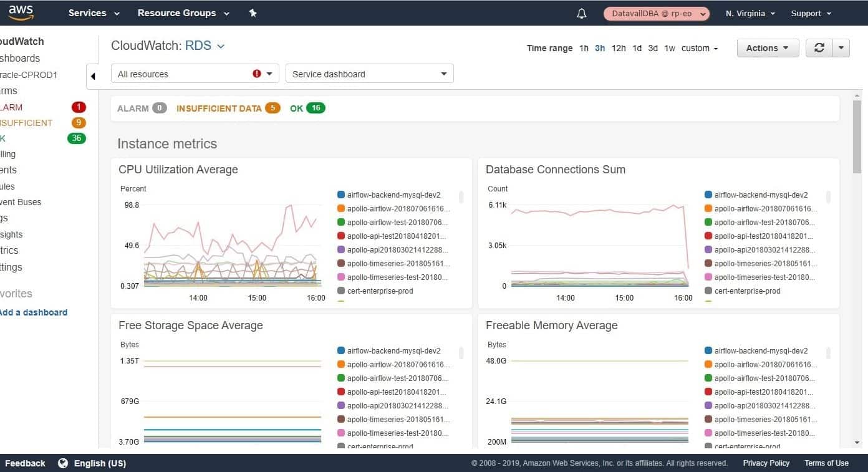868x472 pixels.
Task: Set time range to 1w
Action: click(670, 48)
